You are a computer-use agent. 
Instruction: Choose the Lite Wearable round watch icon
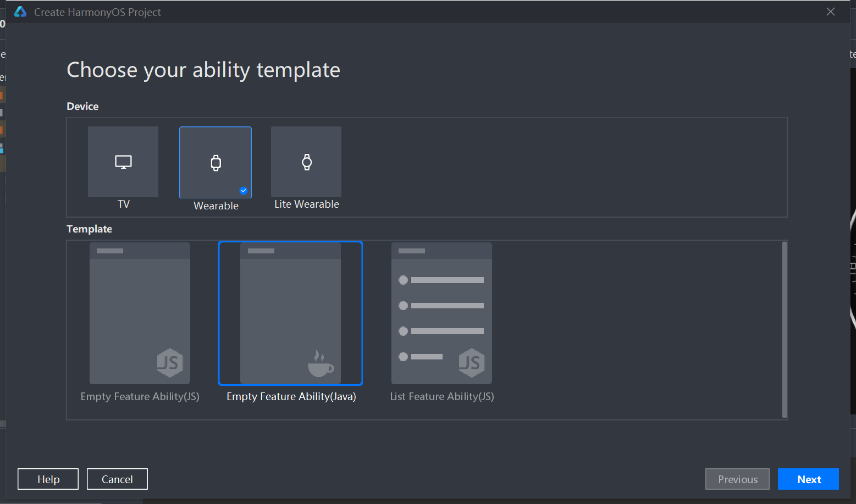(x=307, y=162)
